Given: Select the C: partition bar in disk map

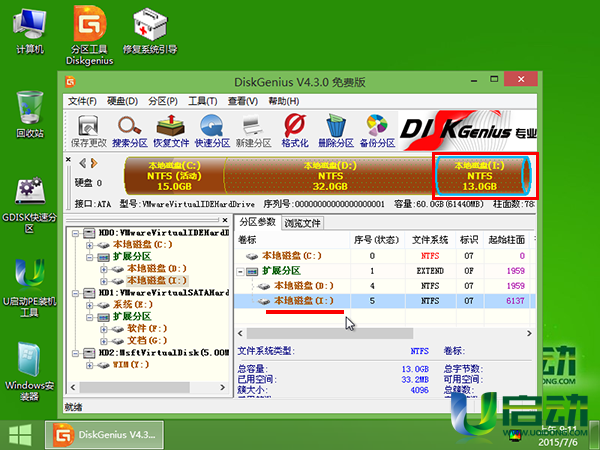Looking at the screenshot, I should click(x=174, y=176).
